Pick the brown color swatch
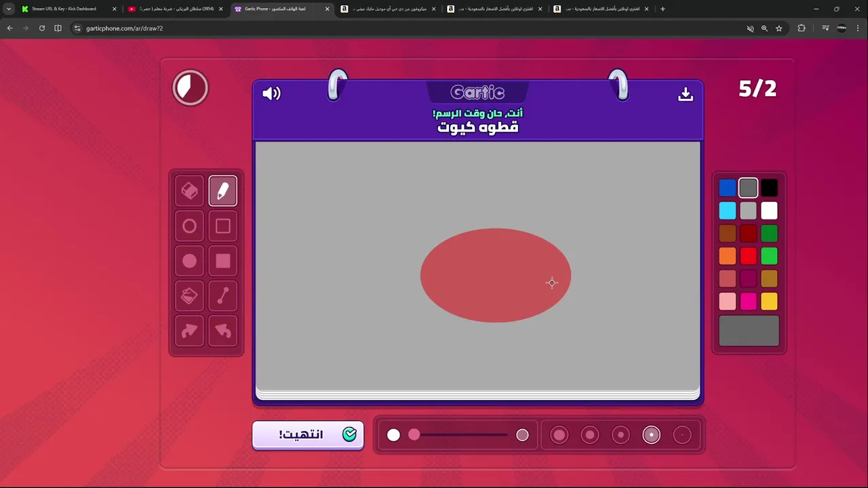Viewport: 868px width, 488px height. (728, 233)
